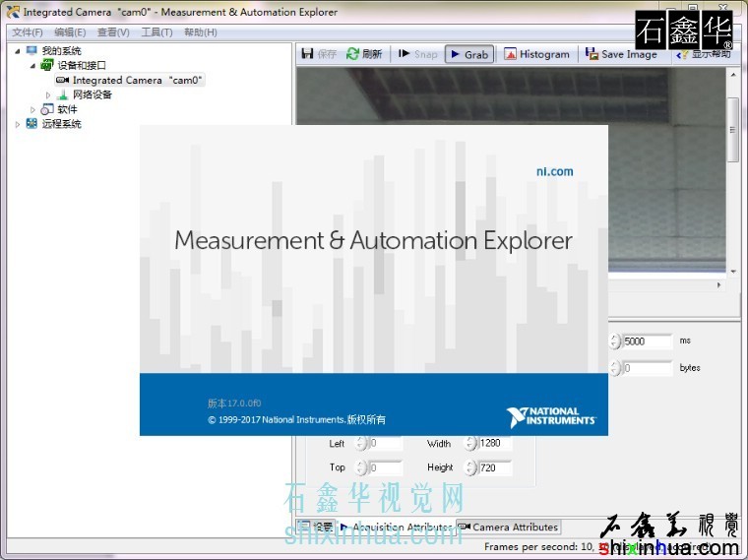Click Network Devices (网络设备) icon

tap(62, 94)
